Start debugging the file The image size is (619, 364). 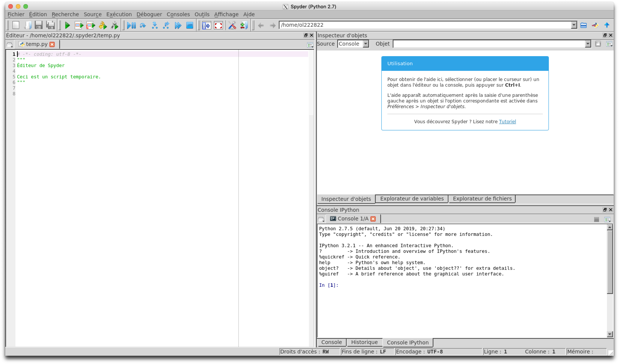[131, 25]
